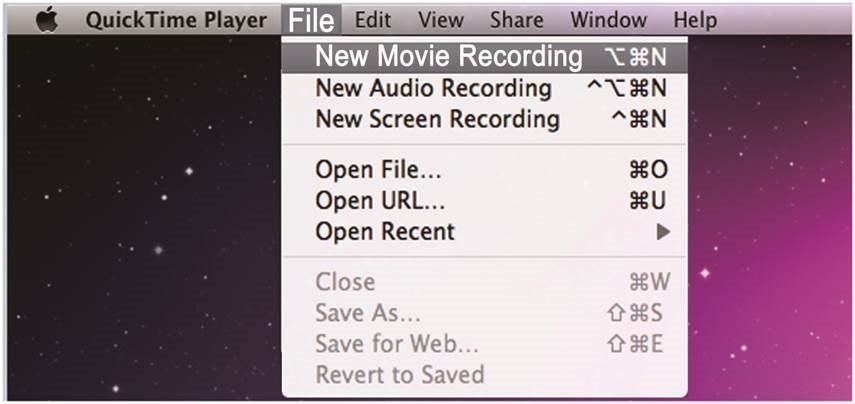Screen dimensions: 855x404
Task: Open the Window menu
Action: (x=608, y=20)
